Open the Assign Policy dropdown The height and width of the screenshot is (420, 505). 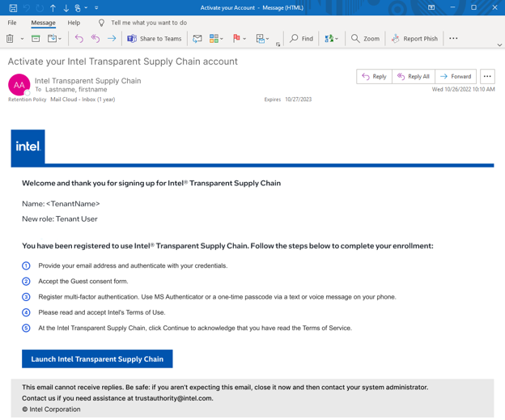(262, 39)
